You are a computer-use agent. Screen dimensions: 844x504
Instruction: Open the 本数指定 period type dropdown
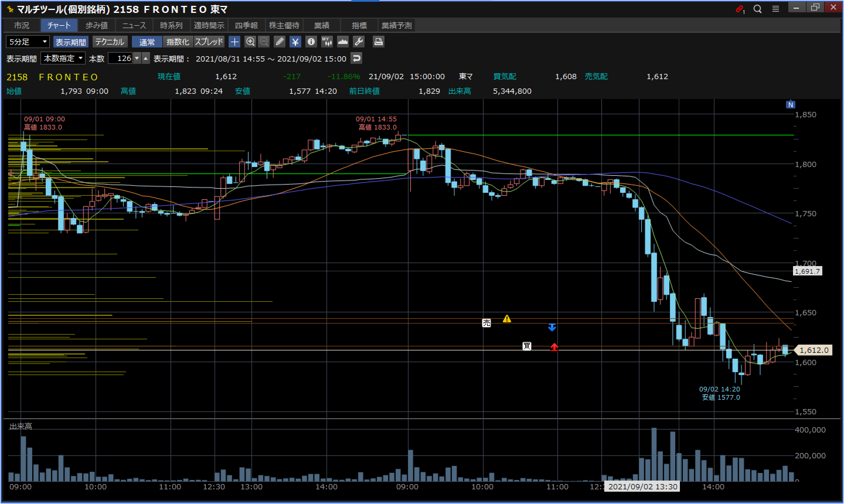[63, 58]
